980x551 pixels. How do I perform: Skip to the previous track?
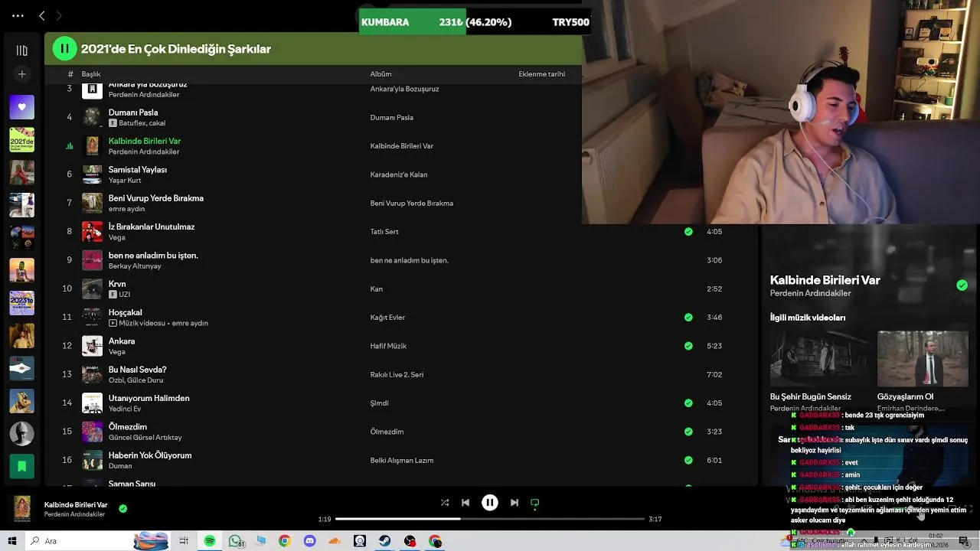[x=465, y=503]
